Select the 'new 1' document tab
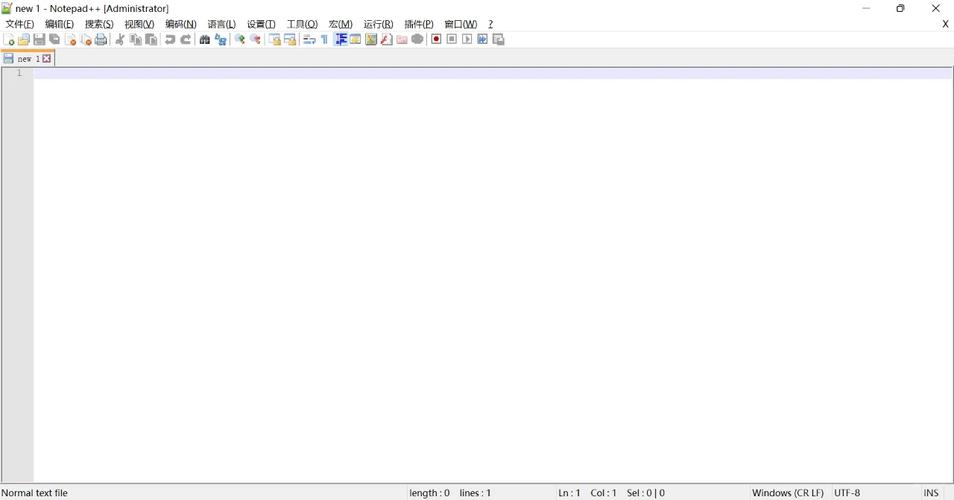Viewport: 954px width, 500px height. 24,59
